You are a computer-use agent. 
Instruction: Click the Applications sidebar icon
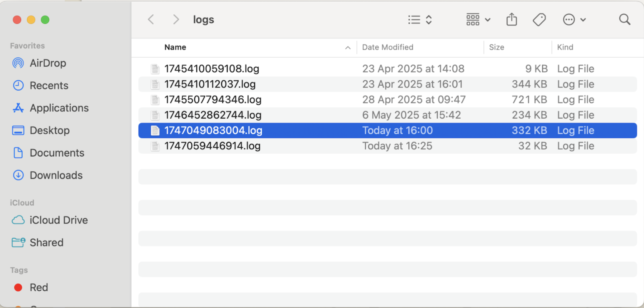coord(18,108)
